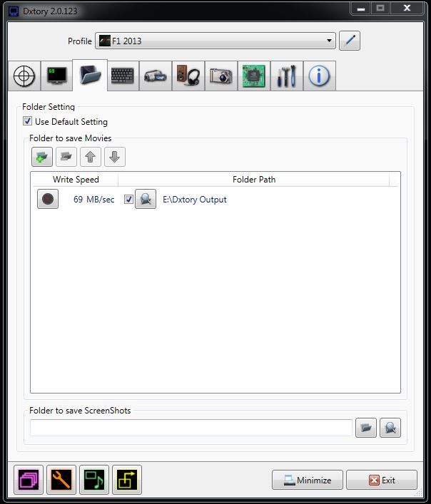Viewport: 431px width, 504px height.
Task: Click the Exit button
Action: (x=382, y=480)
